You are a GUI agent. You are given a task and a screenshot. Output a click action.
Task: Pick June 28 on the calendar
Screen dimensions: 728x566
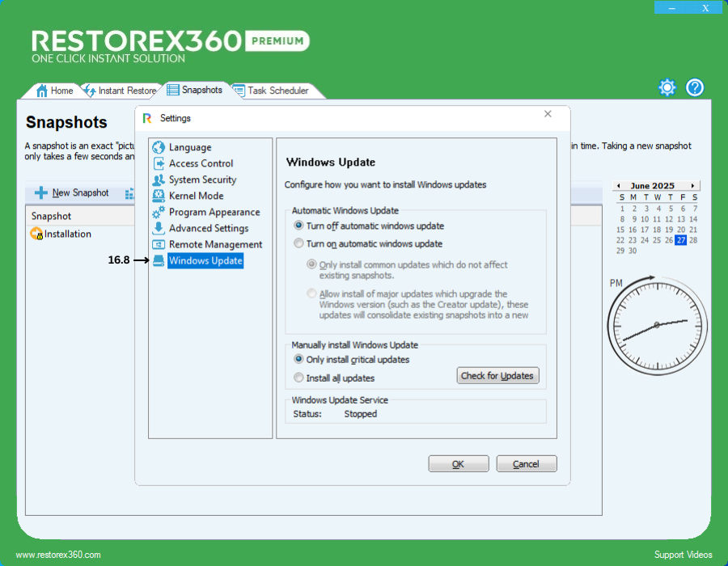pos(693,240)
